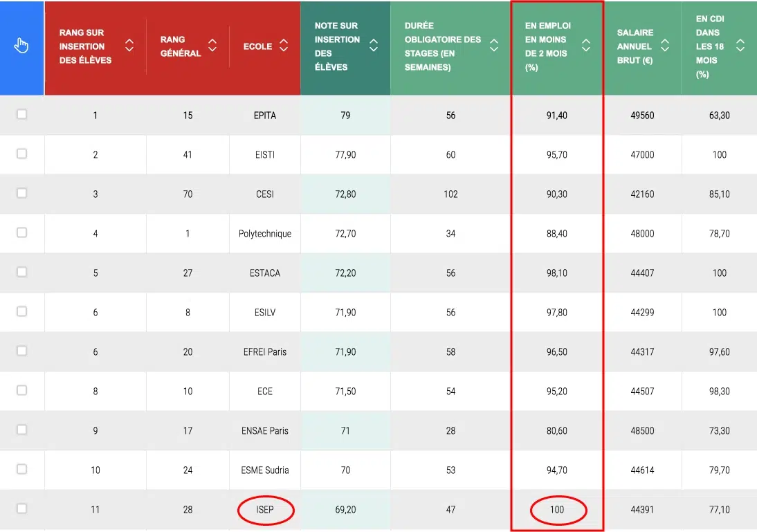Select the checkbox for the ESILV row
The height and width of the screenshot is (532, 757).
(x=21, y=311)
